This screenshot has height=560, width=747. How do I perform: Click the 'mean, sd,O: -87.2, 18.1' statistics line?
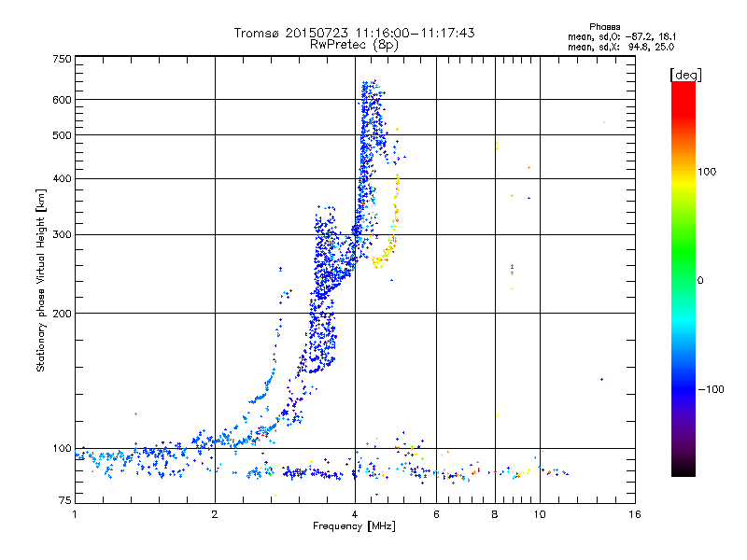tap(622, 36)
